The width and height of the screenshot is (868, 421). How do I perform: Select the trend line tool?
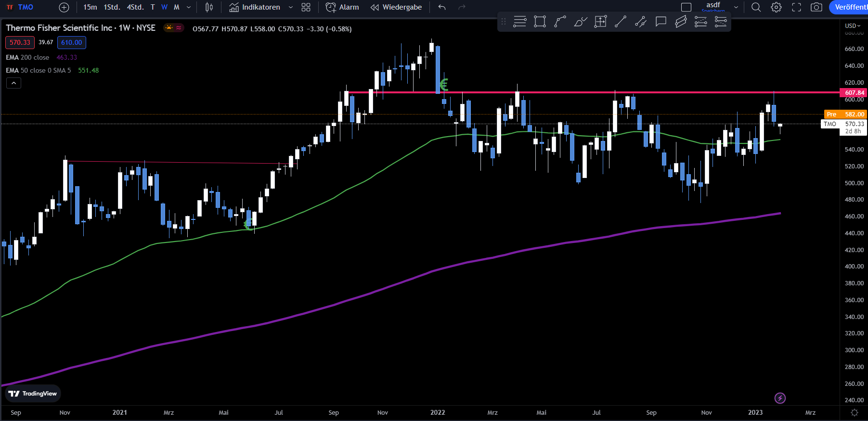(621, 22)
